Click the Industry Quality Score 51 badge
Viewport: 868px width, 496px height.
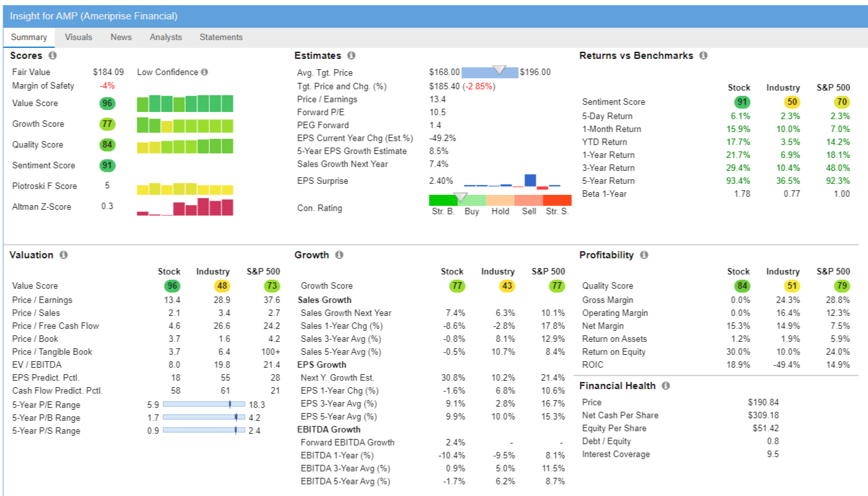[x=792, y=286]
